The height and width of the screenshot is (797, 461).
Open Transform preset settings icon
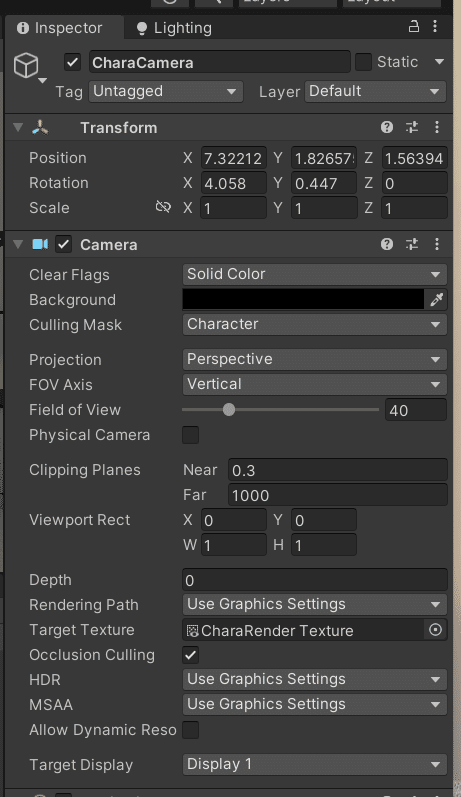tap(412, 127)
